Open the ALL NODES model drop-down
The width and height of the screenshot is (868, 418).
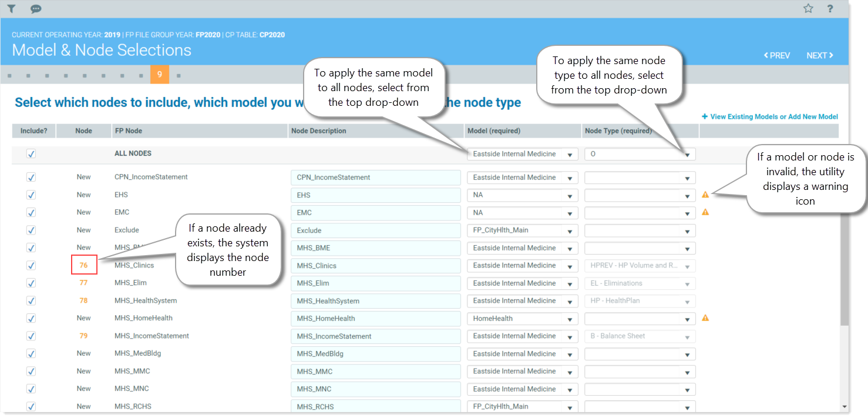pyautogui.click(x=522, y=154)
